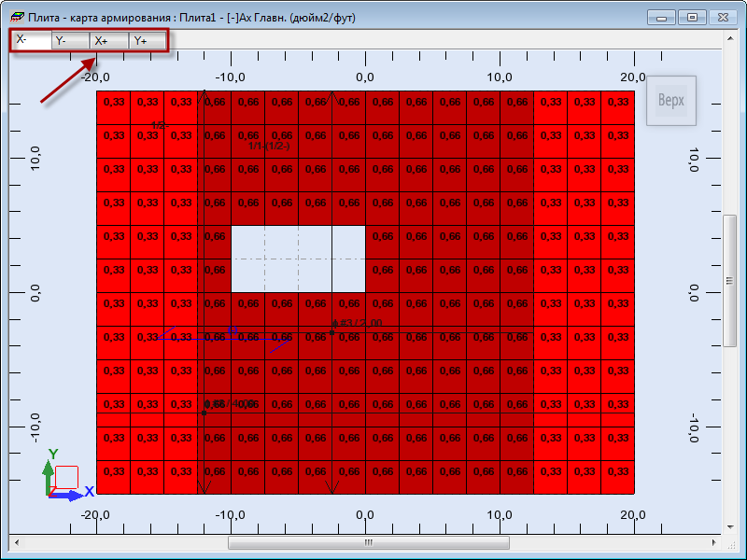Image resolution: width=747 pixels, height=560 pixels.
Task: Click the bottom ruler label 20,0
Action: click(x=634, y=515)
